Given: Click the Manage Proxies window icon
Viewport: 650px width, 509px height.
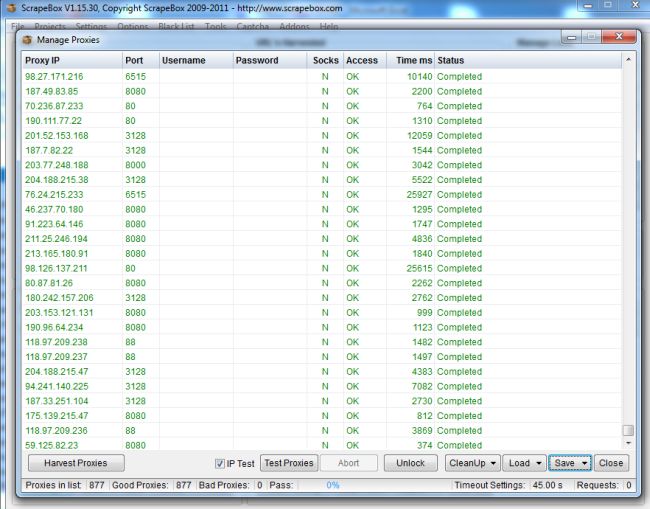Looking at the screenshot, I should [x=28, y=40].
